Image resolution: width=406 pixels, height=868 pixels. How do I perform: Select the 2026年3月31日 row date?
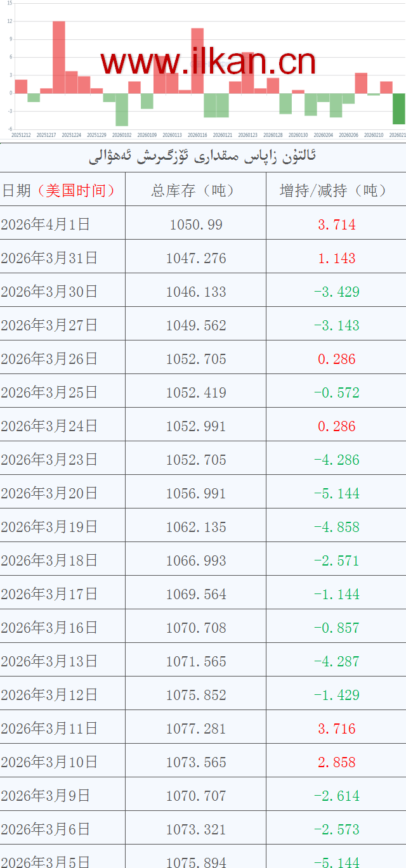(49, 257)
